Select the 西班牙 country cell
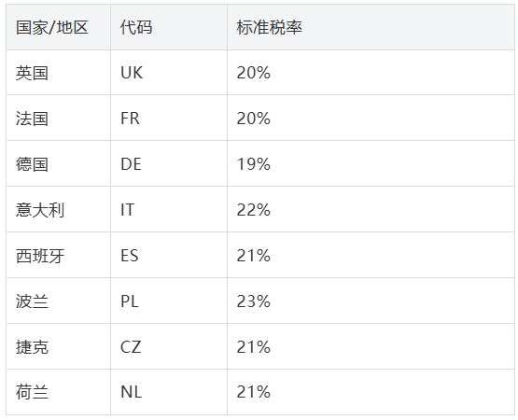This screenshot has height=420, width=518. coord(59,256)
